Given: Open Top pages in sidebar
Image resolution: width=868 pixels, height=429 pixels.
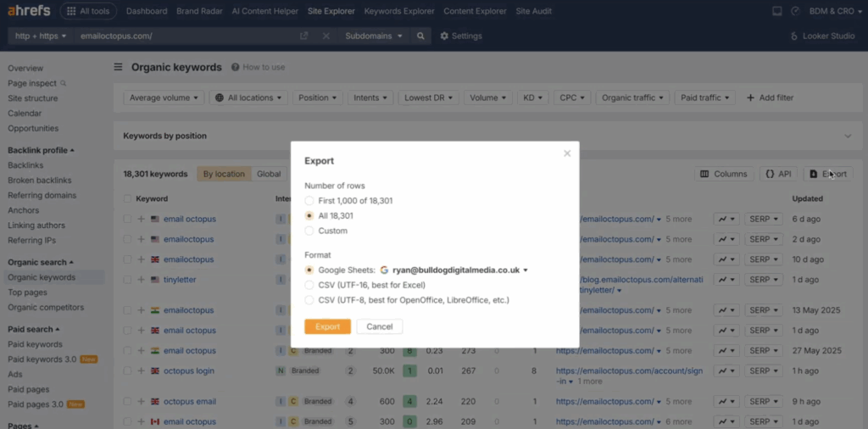Looking at the screenshot, I should coord(27,292).
